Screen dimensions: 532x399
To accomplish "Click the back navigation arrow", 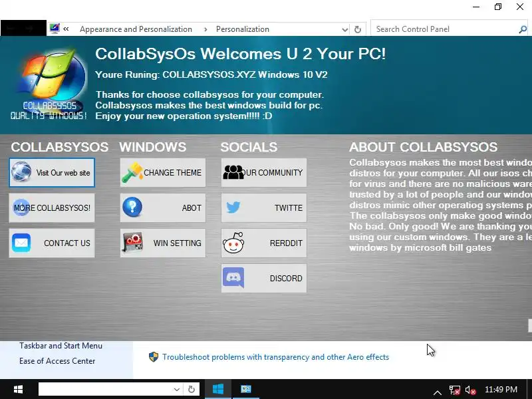I will click(10, 29).
